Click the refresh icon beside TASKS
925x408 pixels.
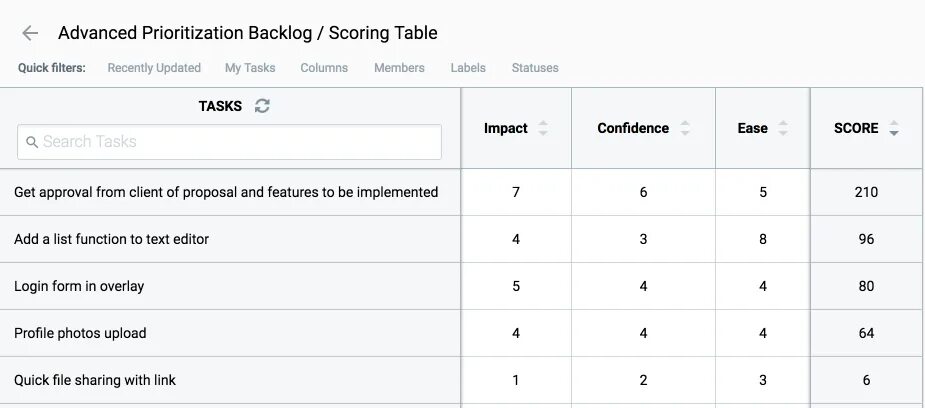tap(262, 106)
